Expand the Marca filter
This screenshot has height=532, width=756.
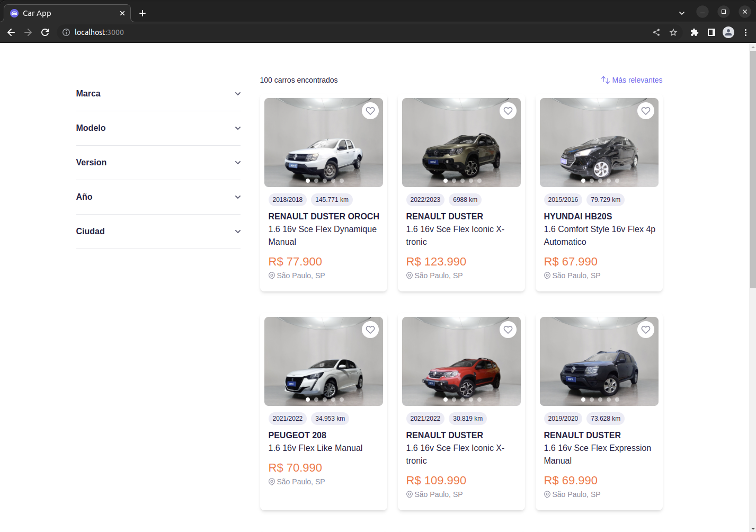[158, 94]
